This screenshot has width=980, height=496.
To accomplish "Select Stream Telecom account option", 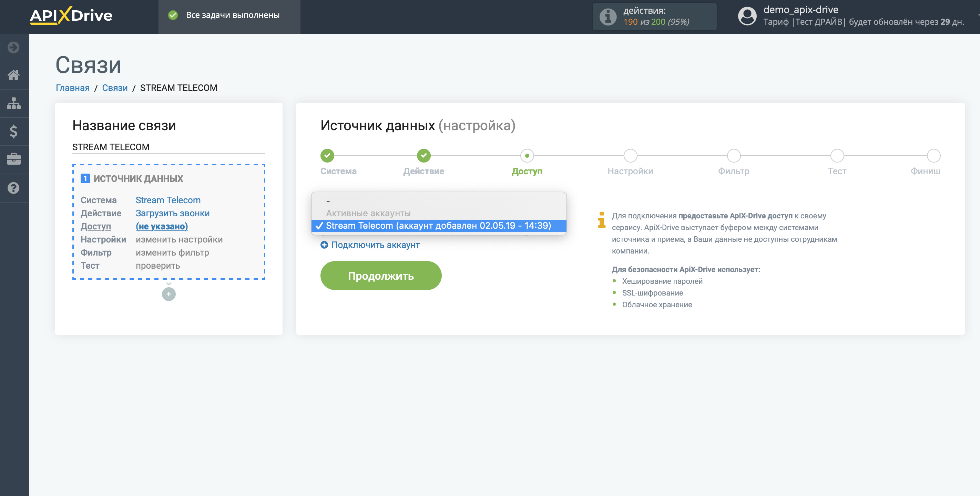I will pyautogui.click(x=439, y=226).
